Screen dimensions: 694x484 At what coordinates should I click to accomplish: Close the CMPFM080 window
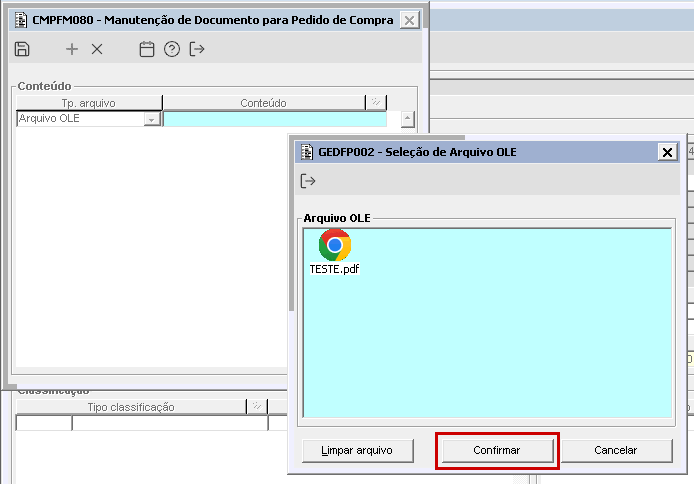tap(409, 20)
